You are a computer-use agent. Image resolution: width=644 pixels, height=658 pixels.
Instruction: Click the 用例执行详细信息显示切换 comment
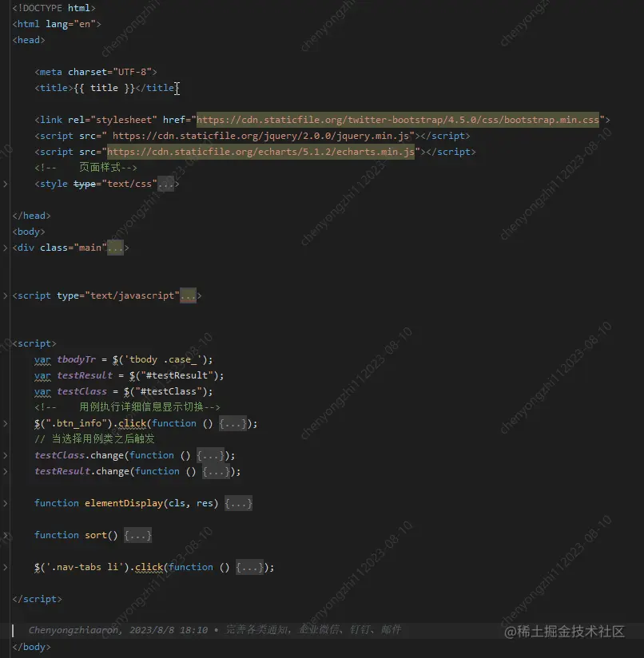(127, 407)
